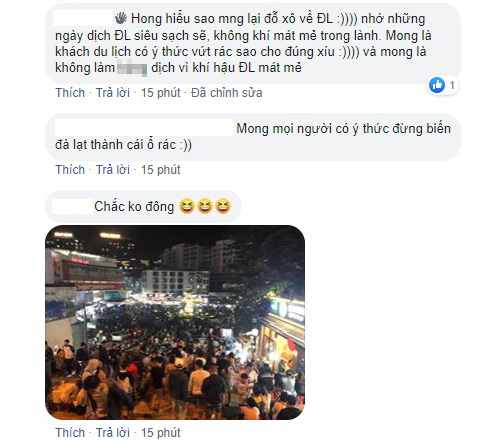The image size is (488, 442).
Task: Open the 15 phút timestamp of first comment
Action: [160, 93]
